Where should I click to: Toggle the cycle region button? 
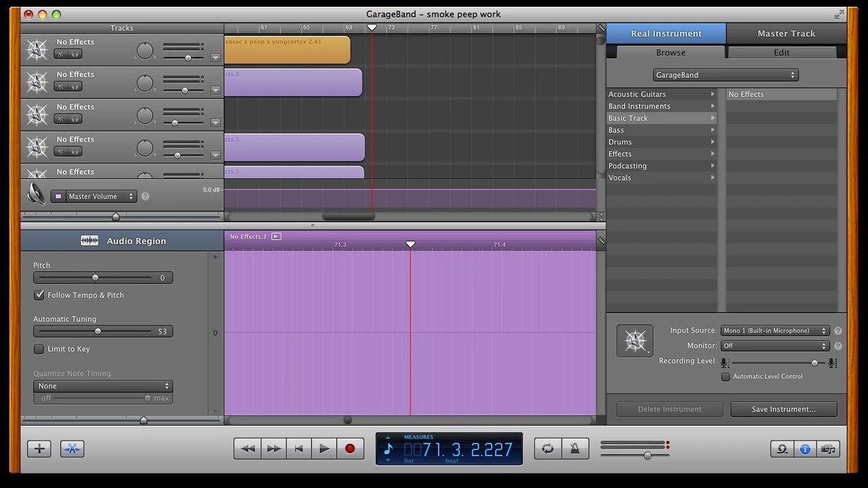tap(548, 449)
